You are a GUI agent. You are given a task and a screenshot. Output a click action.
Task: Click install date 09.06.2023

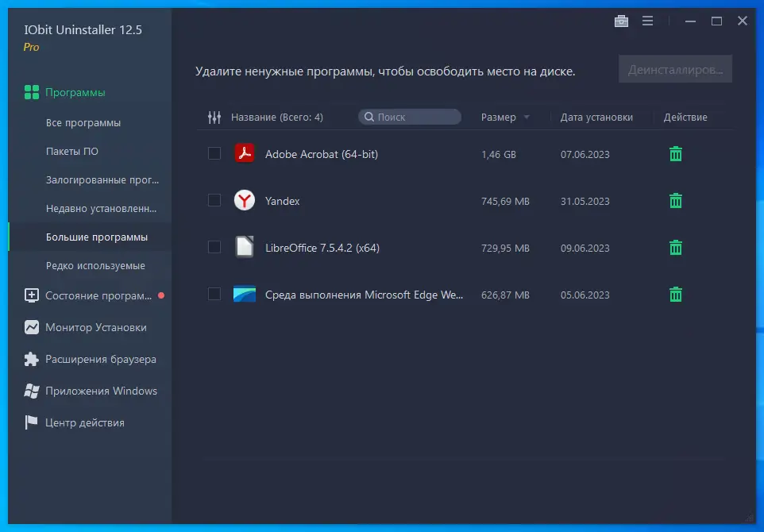585,248
